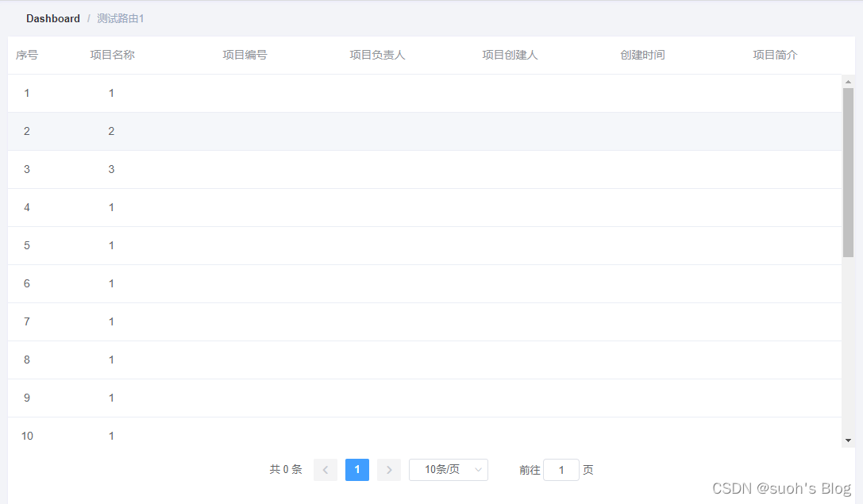Click the breadcrumb separator slash
This screenshot has width=863, height=504.
point(87,18)
